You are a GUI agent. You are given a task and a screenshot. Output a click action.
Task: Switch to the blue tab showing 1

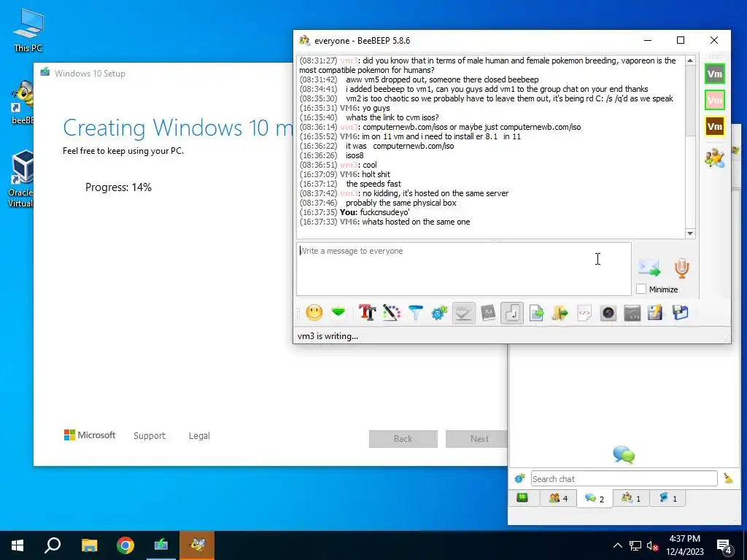pyautogui.click(x=667, y=498)
